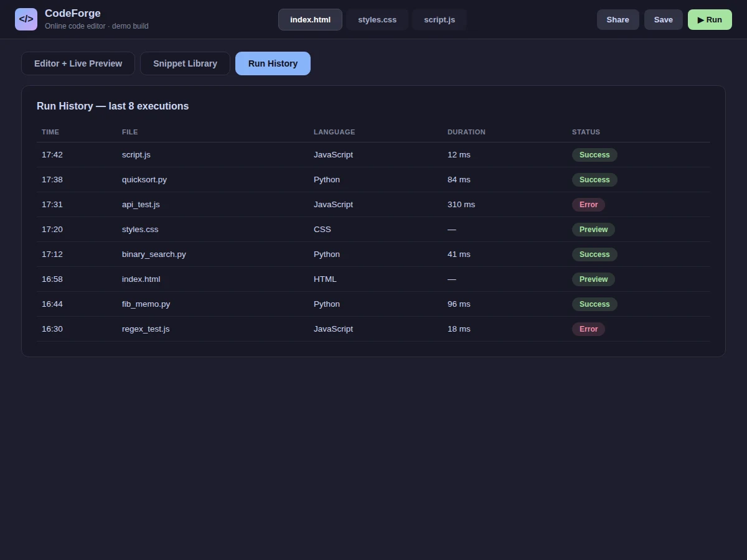Click the fib_memo.py file entry
This screenshot has width=747, height=560.
tap(146, 304)
